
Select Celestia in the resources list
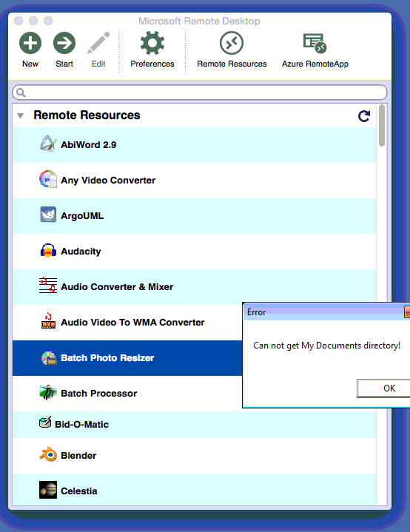coord(194,490)
